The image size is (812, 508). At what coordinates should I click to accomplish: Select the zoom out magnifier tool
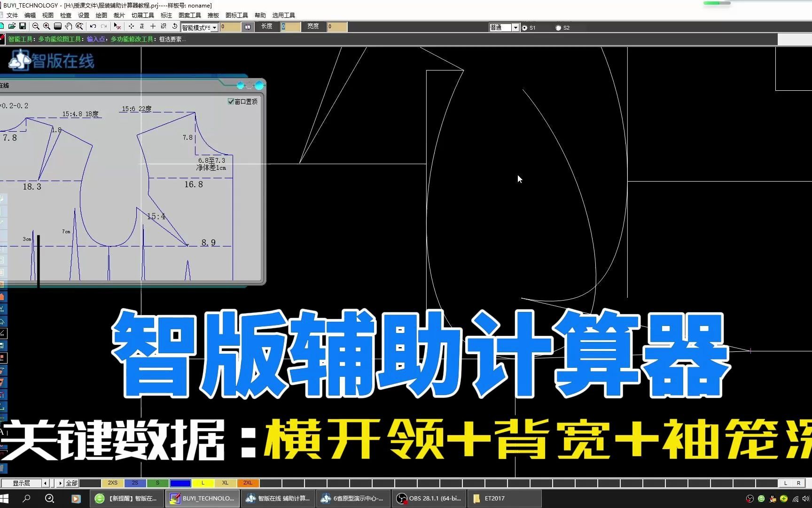pyautogui.click(x=36, y=26)
